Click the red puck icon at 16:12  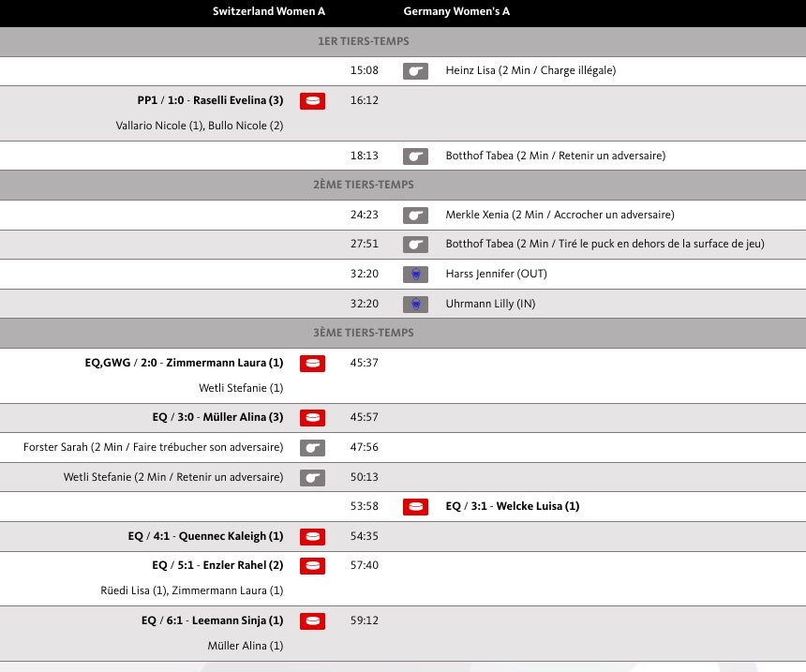point(312,101)
